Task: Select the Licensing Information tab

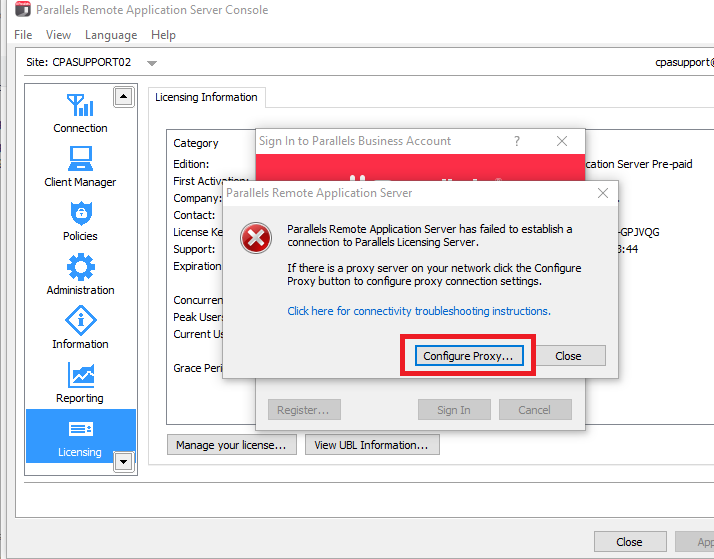Action: [x=206, y=97]
